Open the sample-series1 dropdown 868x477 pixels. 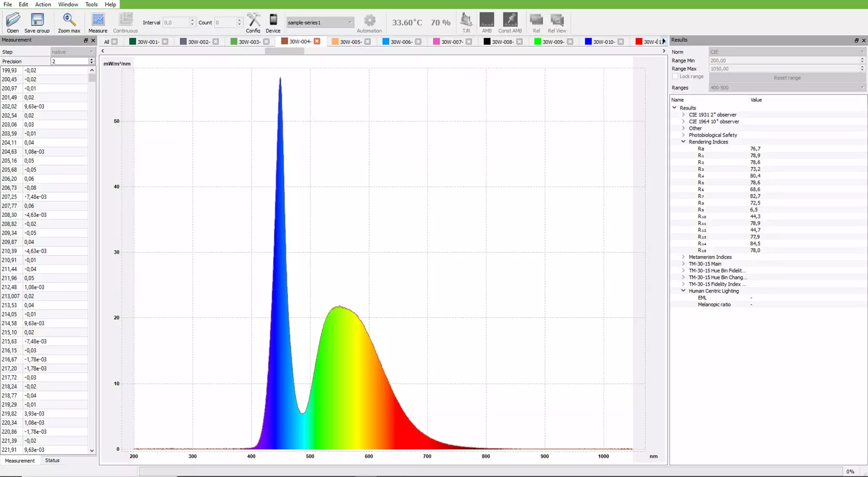tap(320, 22)
